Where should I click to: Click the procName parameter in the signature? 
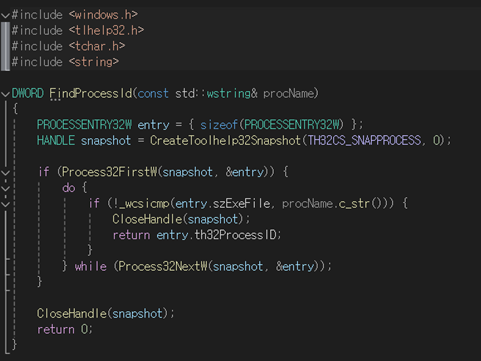tap(289, 93)
